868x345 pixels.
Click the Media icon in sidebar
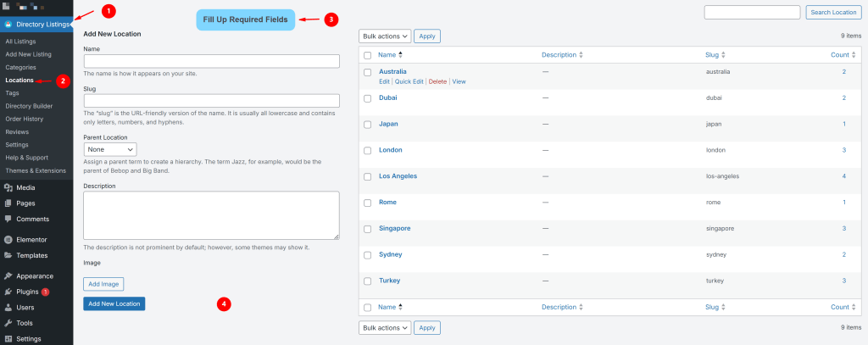(x=8, y=187)
